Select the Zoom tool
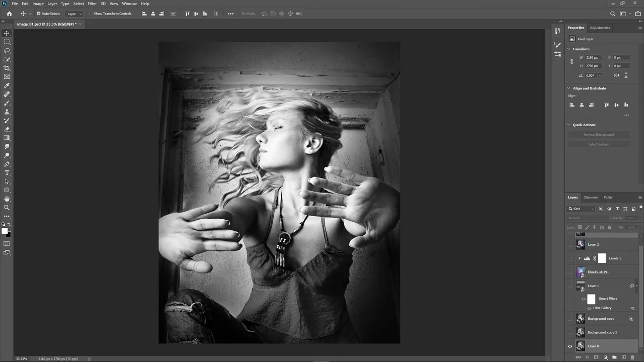The image size is (644, 362). [7, 208]
